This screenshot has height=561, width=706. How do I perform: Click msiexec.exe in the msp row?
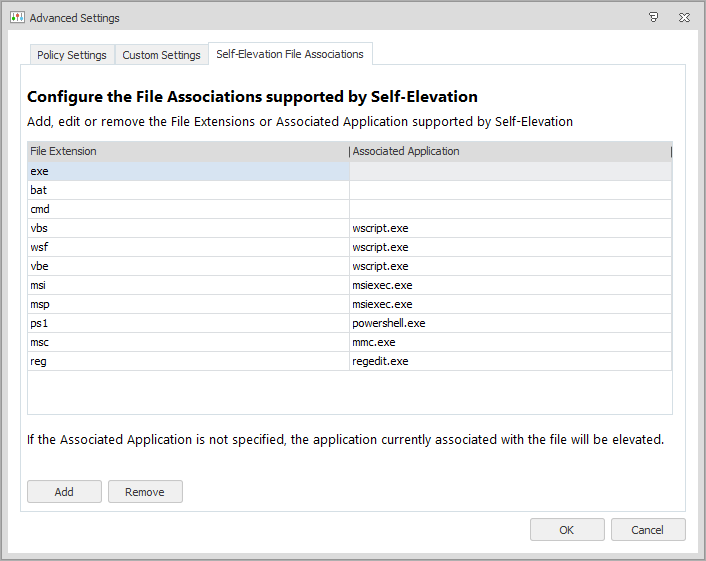pyautogui.click(x=382, y=304)
